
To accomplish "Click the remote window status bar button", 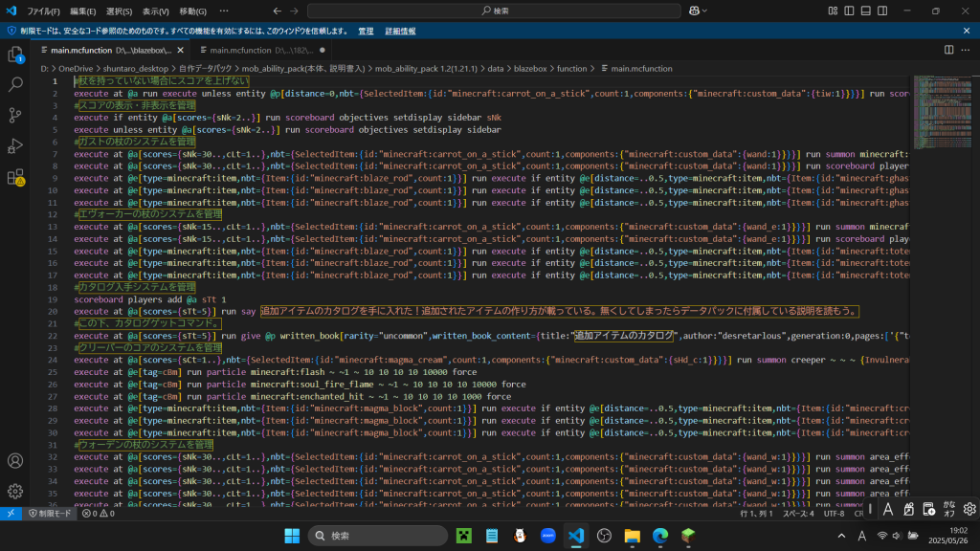I will tap(11, 514).
